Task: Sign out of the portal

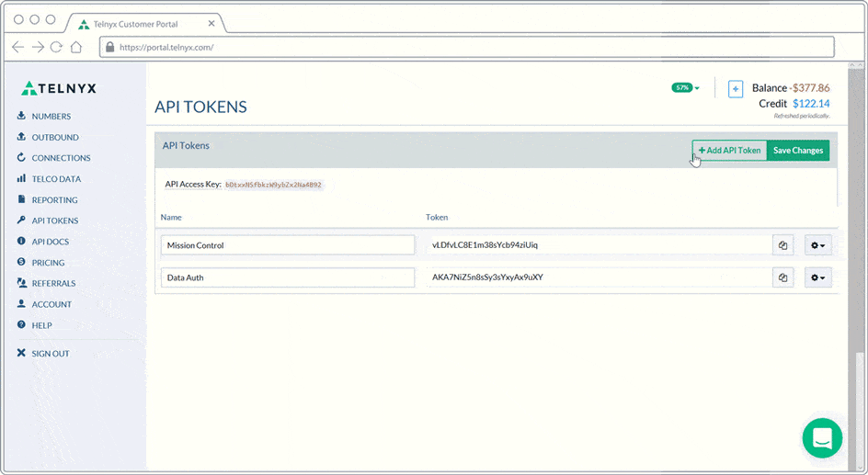Action: click(x=51, y=354)
